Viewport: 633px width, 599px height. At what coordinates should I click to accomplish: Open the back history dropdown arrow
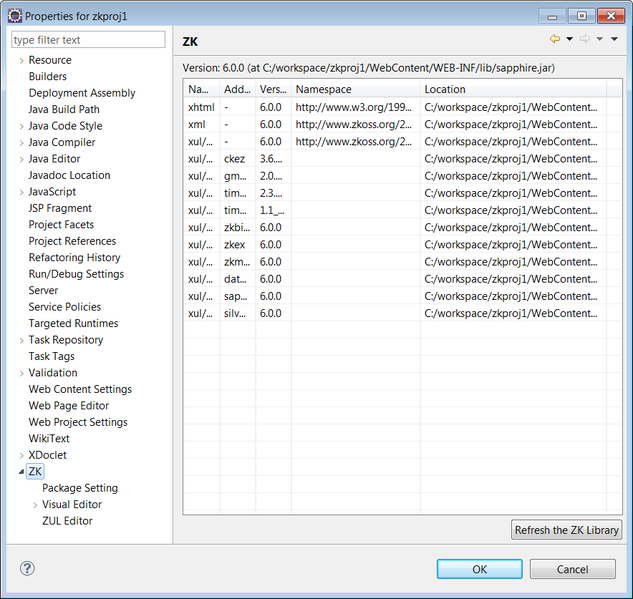click(x=570, y=39)
